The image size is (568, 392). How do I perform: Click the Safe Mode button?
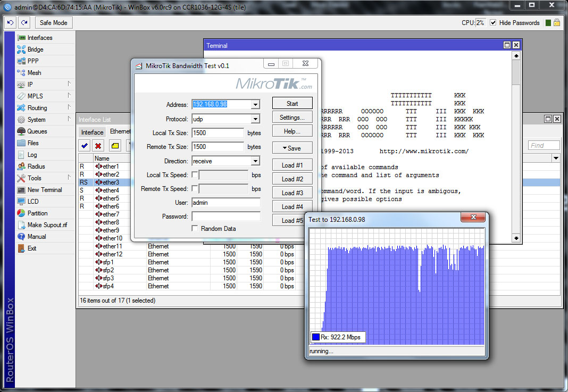point(53,23)
